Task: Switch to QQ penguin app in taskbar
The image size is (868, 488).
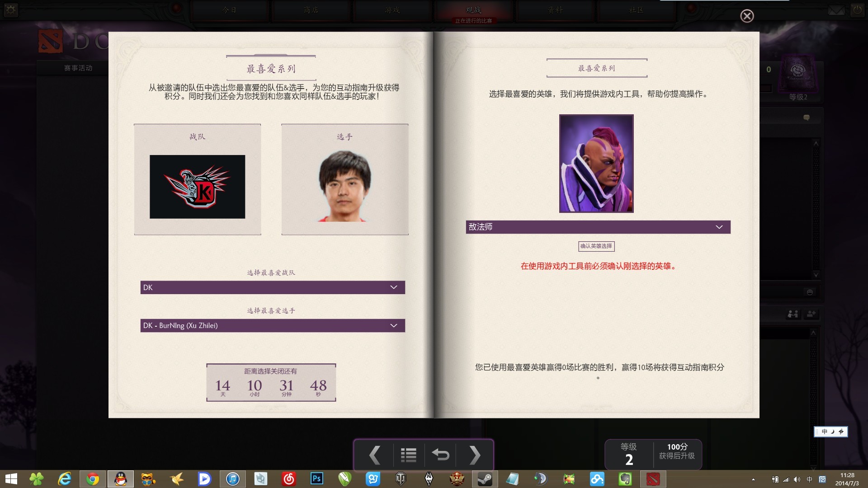Action: [121, 479]
